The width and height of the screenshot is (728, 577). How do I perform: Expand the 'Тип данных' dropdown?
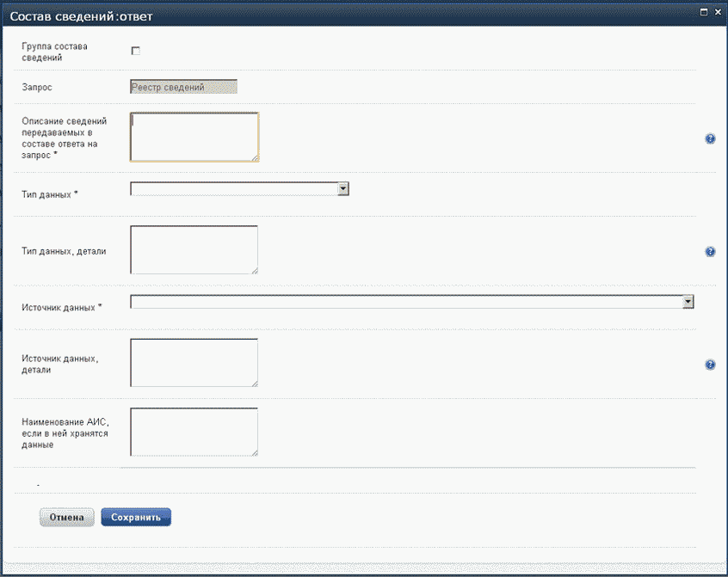(342, 188)
